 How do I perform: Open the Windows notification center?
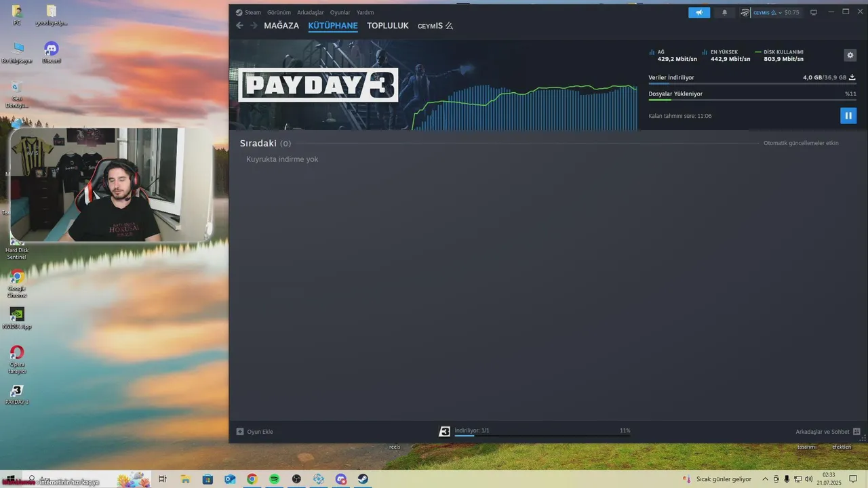pyautogui.click(x=853, y=479)
